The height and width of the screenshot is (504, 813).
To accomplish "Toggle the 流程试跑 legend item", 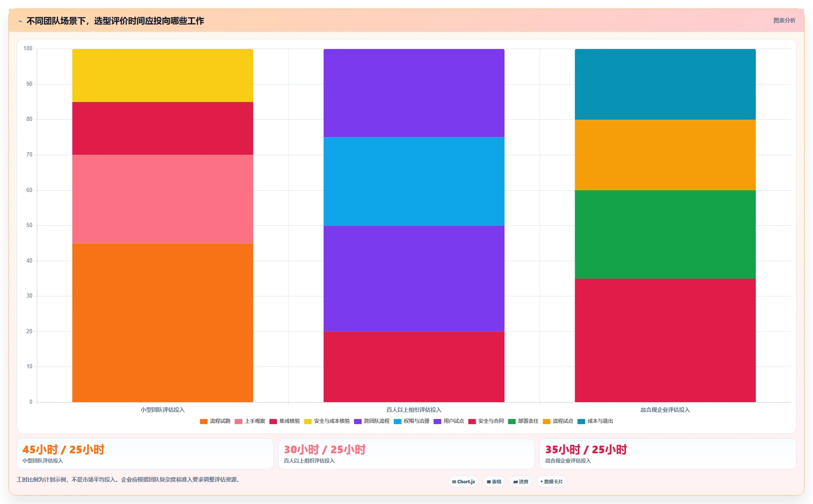I will pos(215,421).
